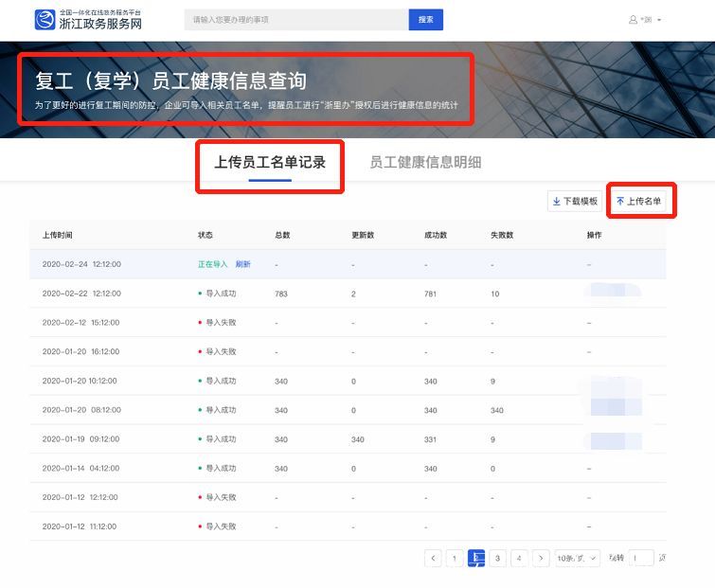Click the jump-to-page input field
Screen dimensions: 715x588
tap(641, 558)
